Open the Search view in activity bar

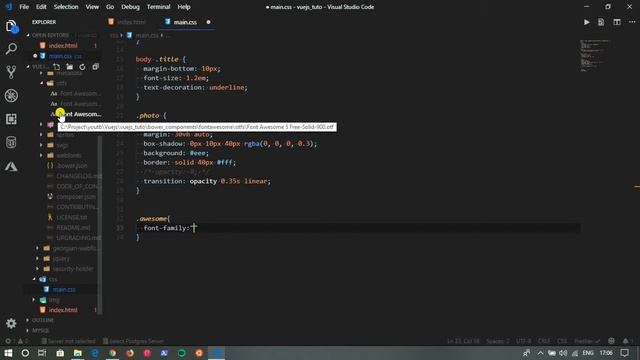tap(11, 49)
